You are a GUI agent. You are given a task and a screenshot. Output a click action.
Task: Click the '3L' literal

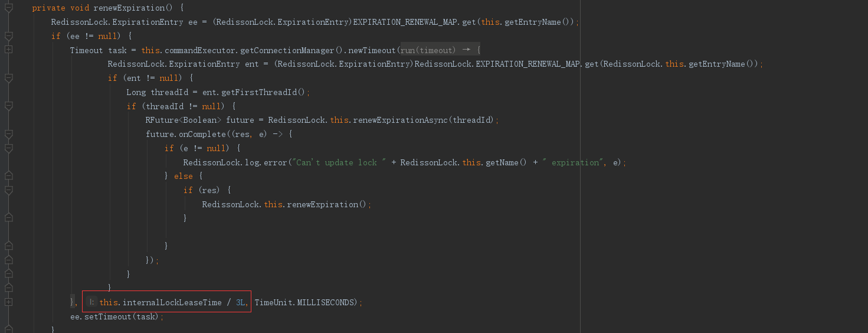point(241,302)
